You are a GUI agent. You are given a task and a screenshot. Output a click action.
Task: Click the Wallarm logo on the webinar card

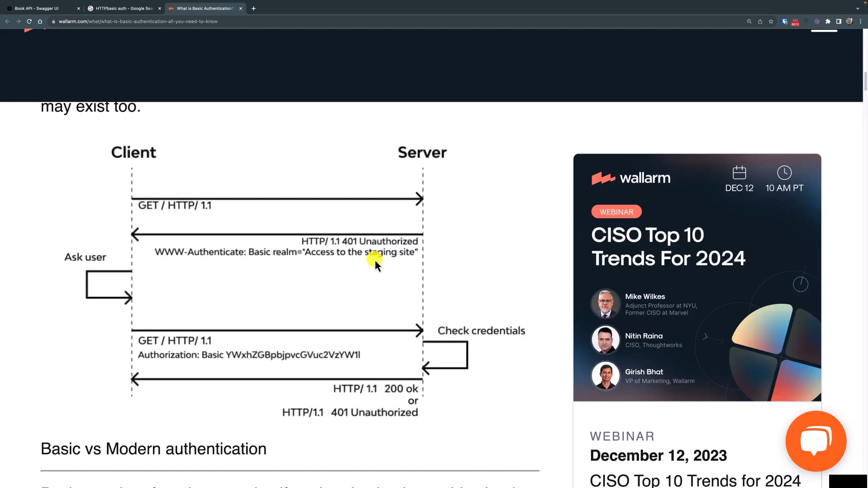631,178
